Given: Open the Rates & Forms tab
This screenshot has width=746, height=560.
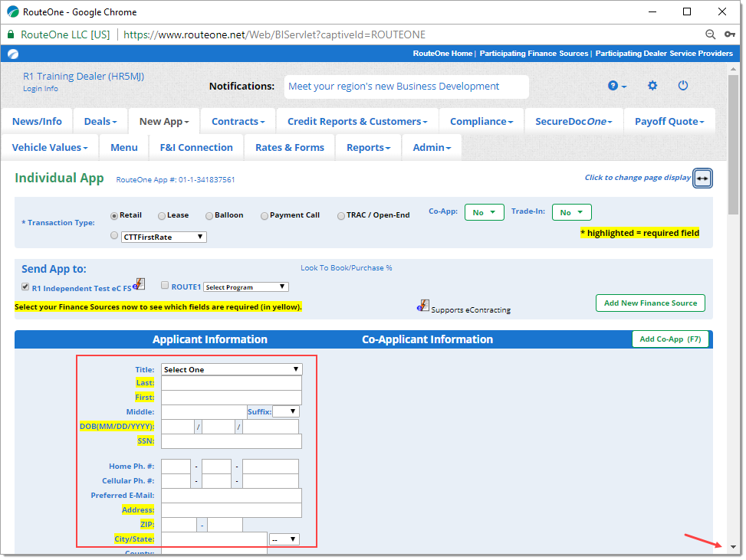Looking at the screenshot, I should click(x=290, y=148).
